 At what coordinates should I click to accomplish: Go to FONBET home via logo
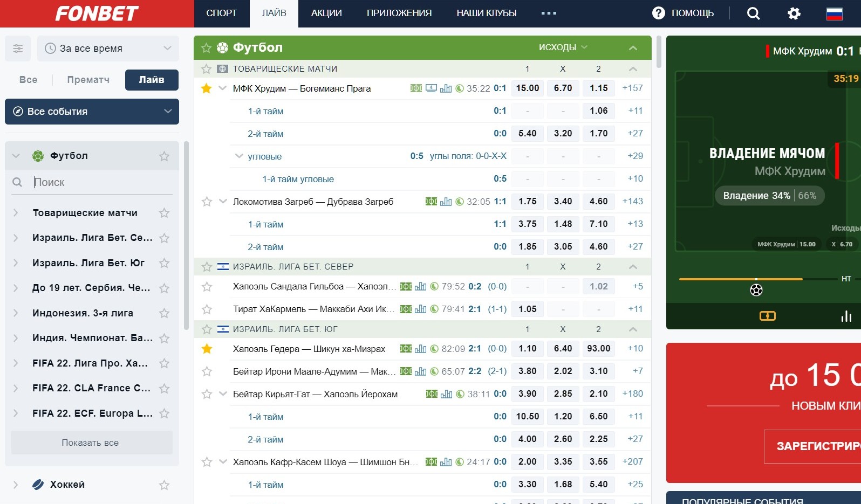[97, 13]
